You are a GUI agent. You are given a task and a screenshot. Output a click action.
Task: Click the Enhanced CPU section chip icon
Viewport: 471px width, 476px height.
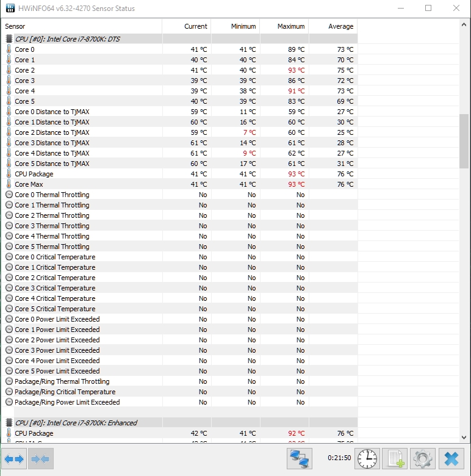coord(9,422)
